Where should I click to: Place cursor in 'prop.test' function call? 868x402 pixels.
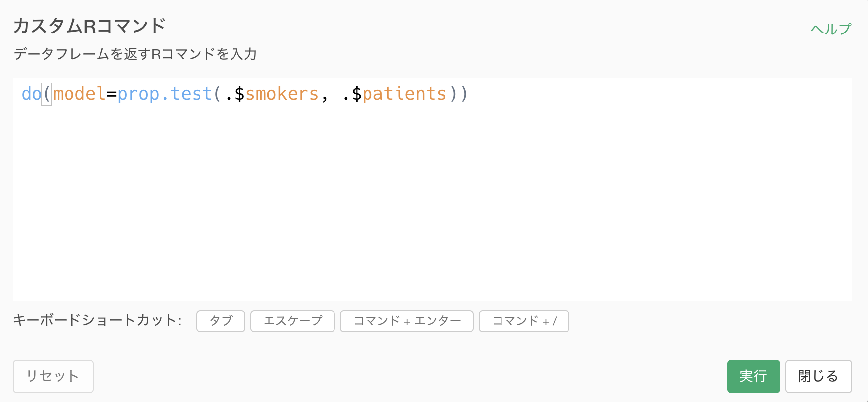[x=165, y=94]
